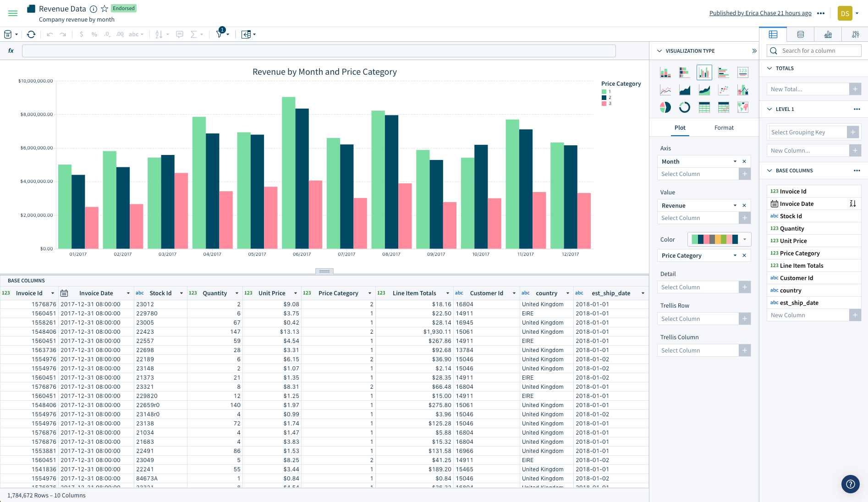Collapse the TOTALS section

[769, 68]
